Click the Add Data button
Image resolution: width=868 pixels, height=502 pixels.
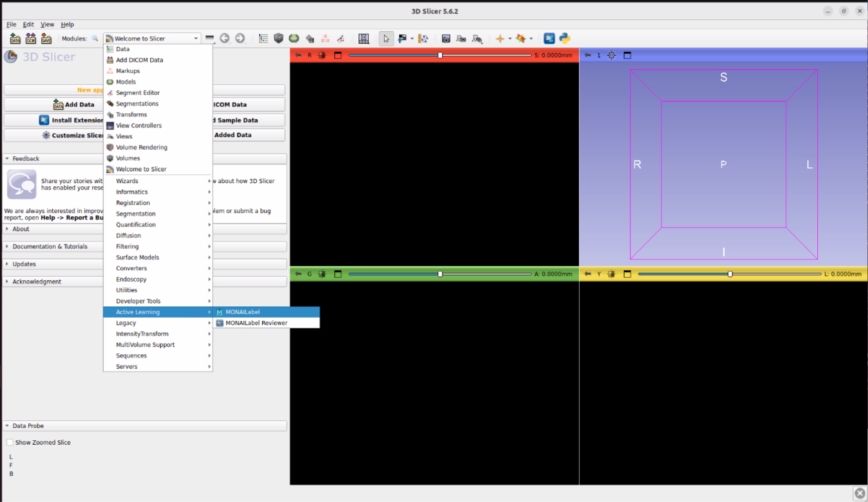[74, 105]
